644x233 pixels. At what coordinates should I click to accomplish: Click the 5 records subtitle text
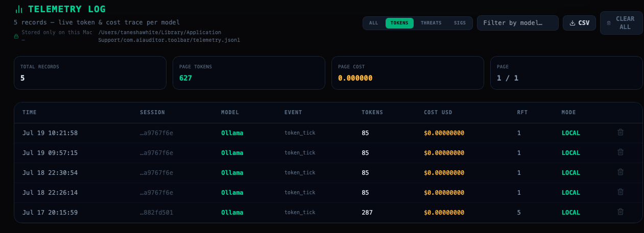click(97, 22)
